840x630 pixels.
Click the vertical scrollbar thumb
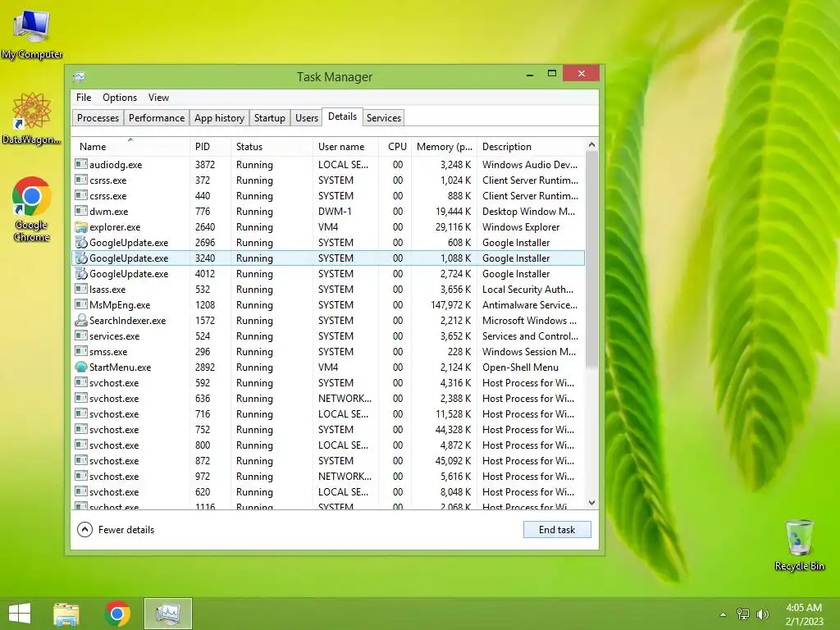pos(591,259)
